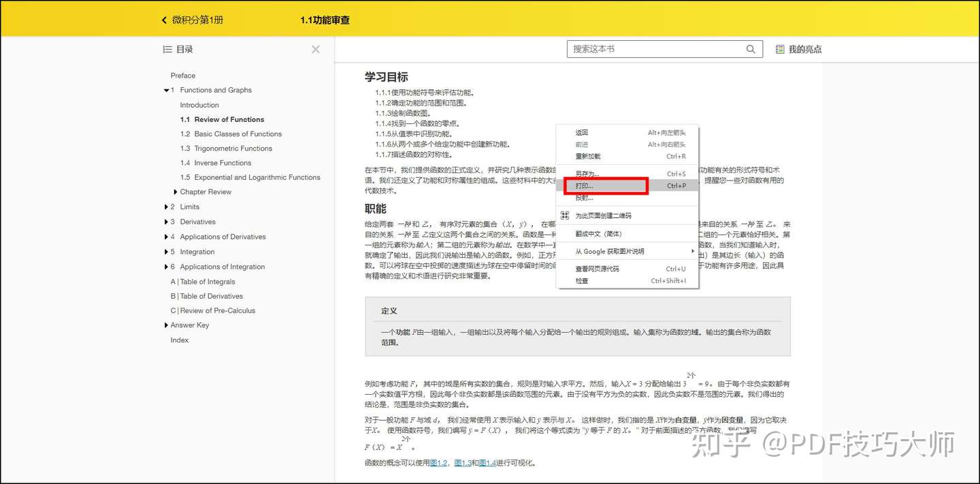Viewport: 980px width, 484px height.
Task: Click objective 1.1.1使用功能符号来评估功能
Action: pos(425,93)
